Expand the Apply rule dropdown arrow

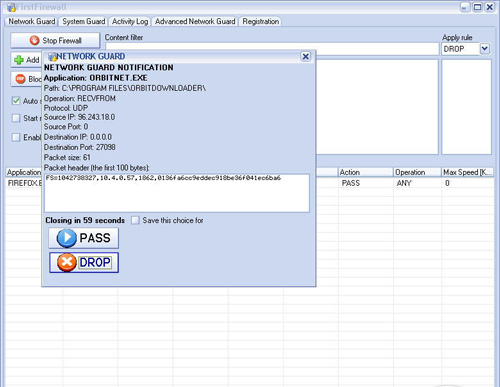pos(485,49)
